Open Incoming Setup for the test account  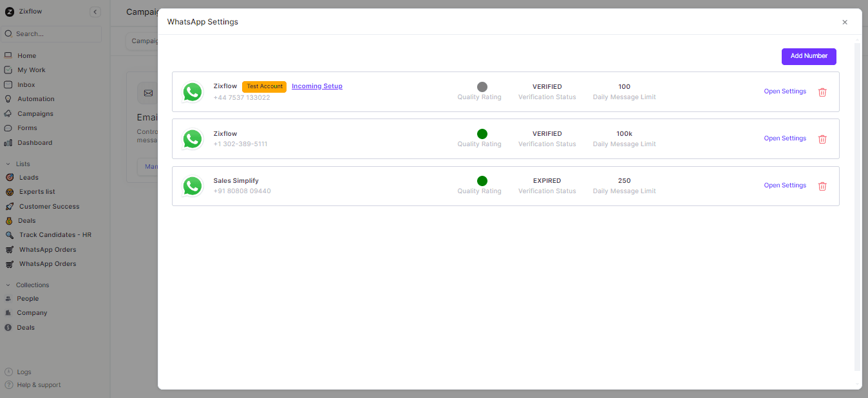(317, 86)
